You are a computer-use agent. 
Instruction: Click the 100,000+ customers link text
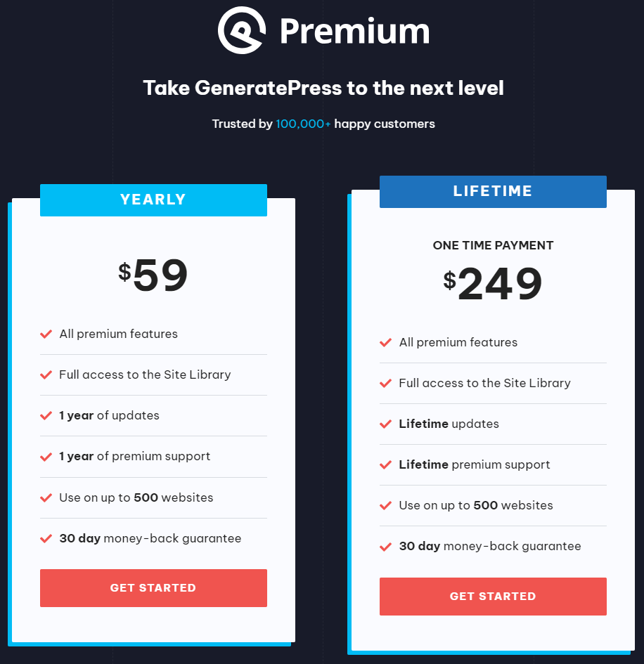(303, 124)
